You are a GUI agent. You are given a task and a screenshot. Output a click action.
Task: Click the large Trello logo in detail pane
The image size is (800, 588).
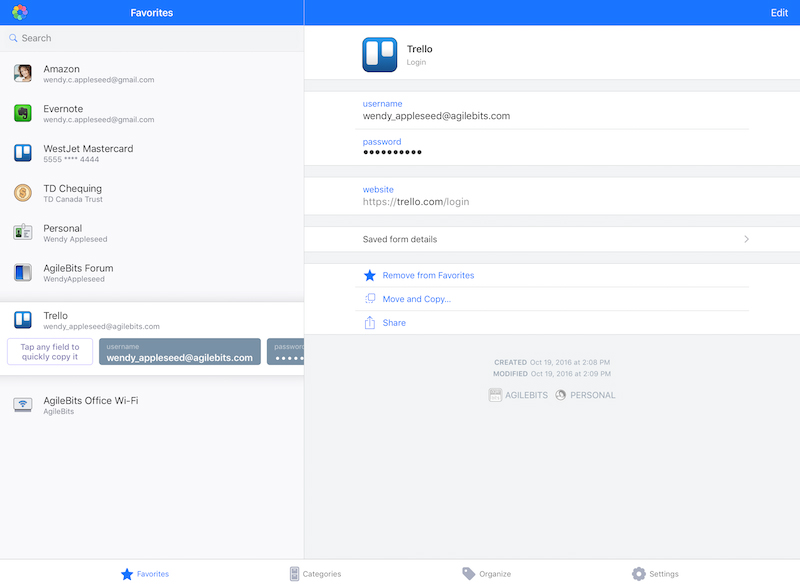(380, 55)
